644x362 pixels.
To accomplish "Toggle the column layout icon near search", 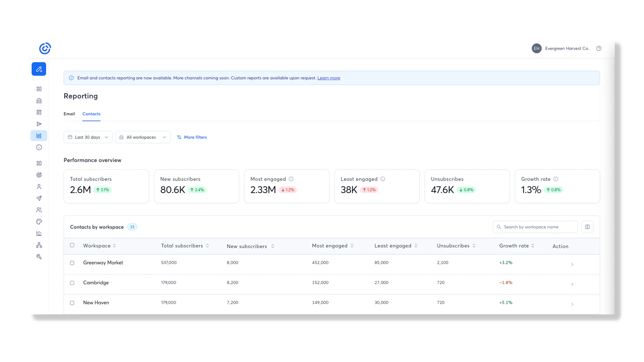I will point(587,227).
